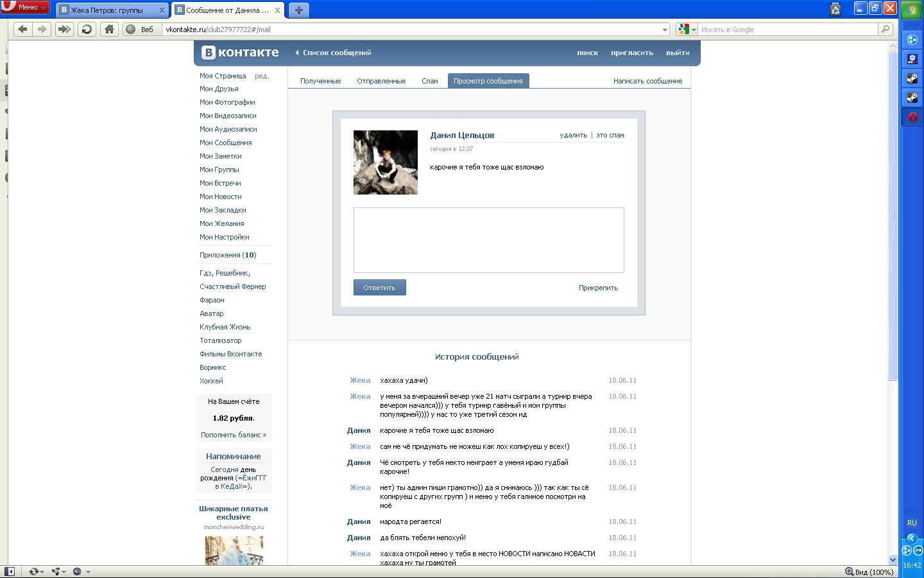The height and width of the screenshot is (578, 924).
Task: Expand the address bar history dropdown
Action: point(665,30)
